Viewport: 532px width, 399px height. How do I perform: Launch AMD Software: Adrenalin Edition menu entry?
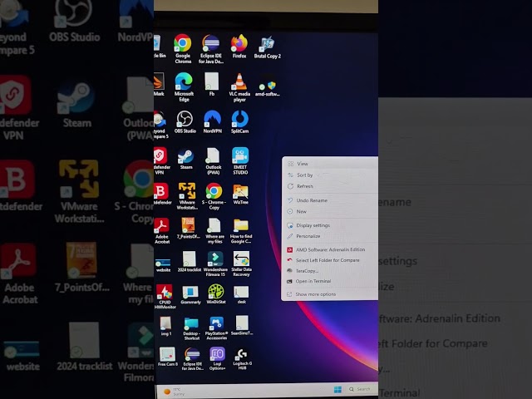tap(330, 249)
